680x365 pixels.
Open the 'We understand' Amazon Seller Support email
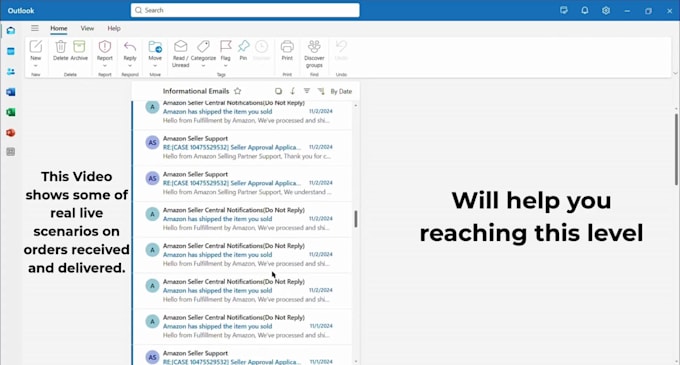[242, 183]
